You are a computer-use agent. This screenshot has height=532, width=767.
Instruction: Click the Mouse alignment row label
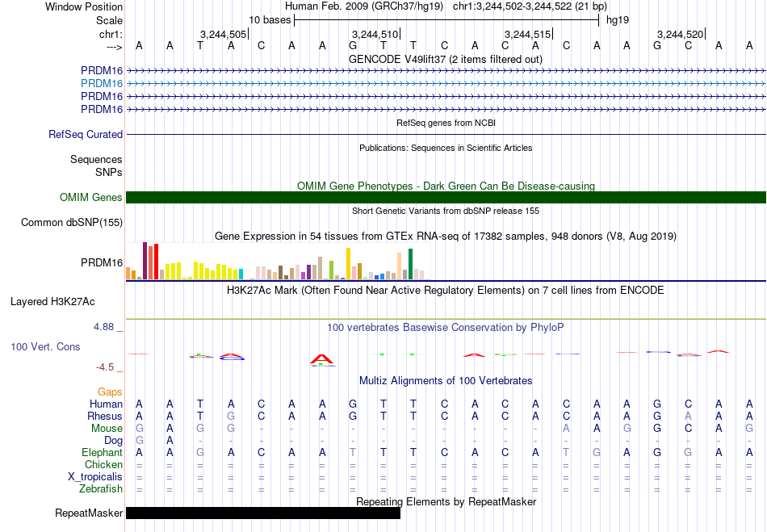(x=107, y=429)
